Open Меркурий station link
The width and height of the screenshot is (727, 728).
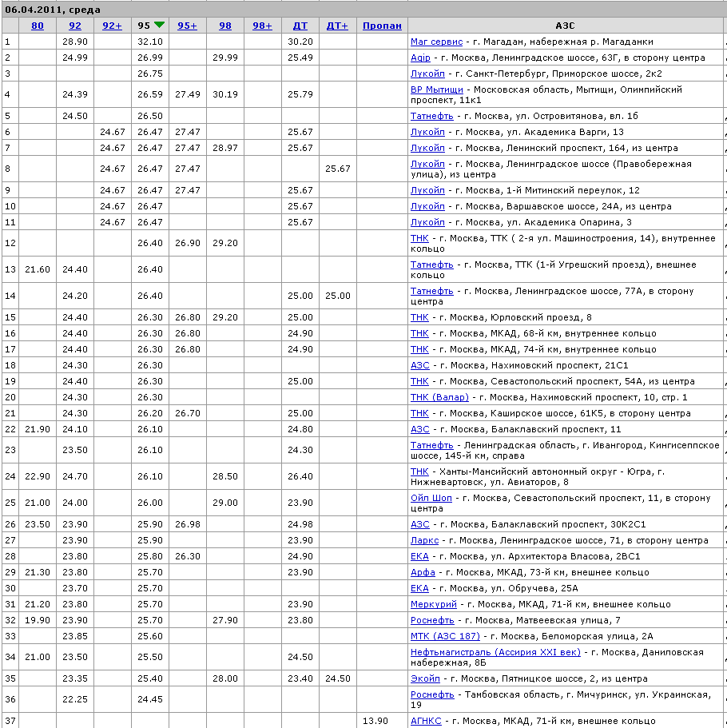pos(434,604)
